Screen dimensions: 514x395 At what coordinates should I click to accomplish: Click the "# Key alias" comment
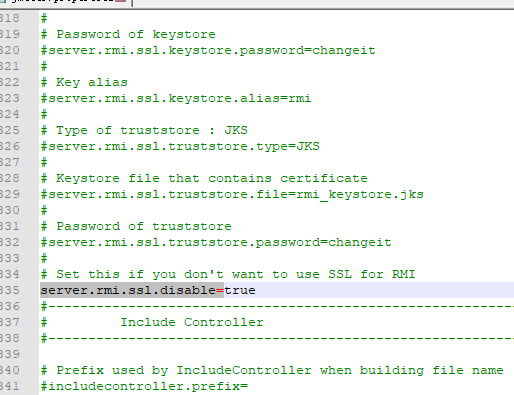tap(84, 82)
